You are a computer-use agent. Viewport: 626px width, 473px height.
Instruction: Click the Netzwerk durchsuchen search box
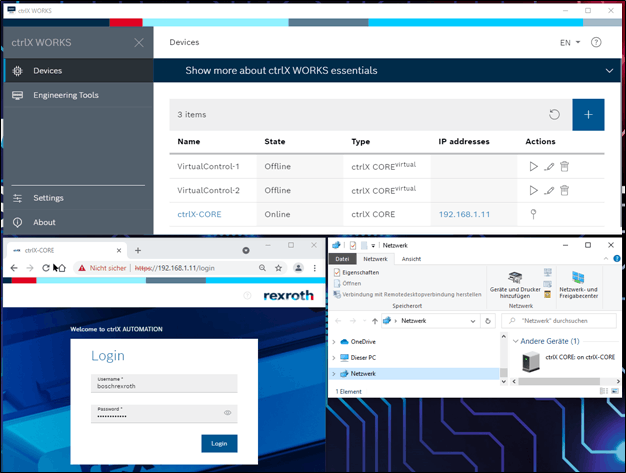[559, 321]
